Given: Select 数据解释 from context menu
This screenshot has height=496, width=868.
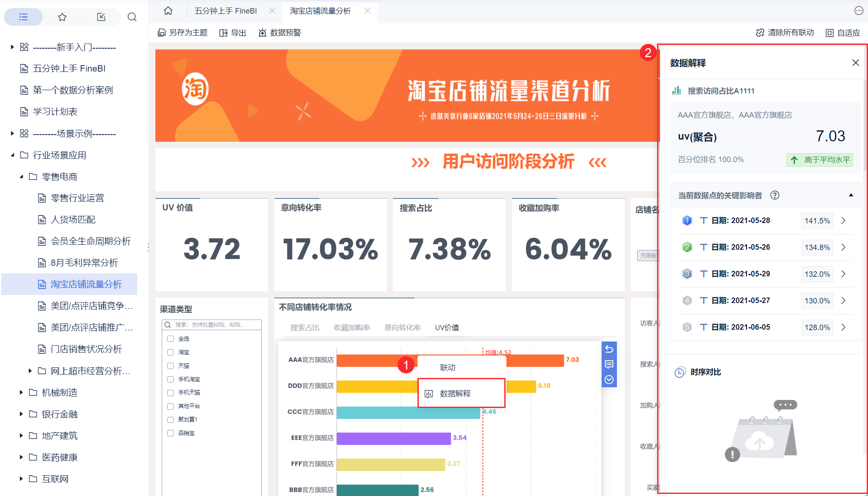Looking at the screenshot, I should click(455, 394).
